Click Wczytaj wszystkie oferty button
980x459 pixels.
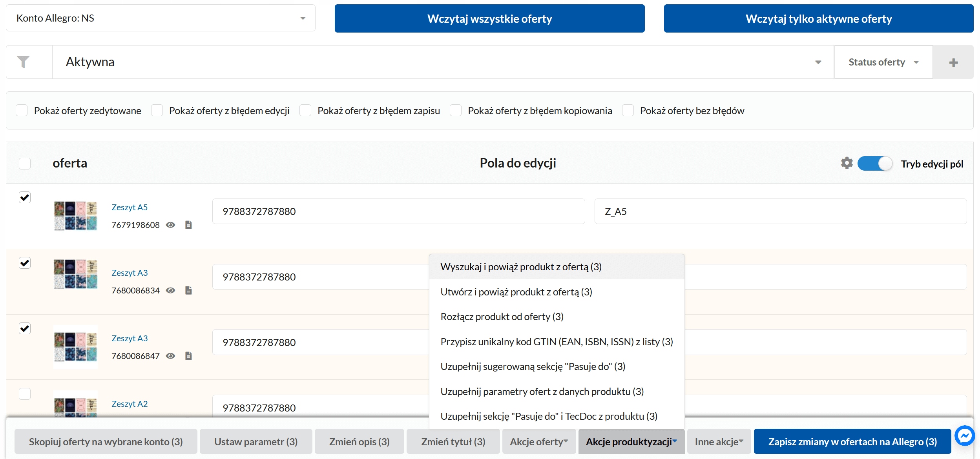489,18
